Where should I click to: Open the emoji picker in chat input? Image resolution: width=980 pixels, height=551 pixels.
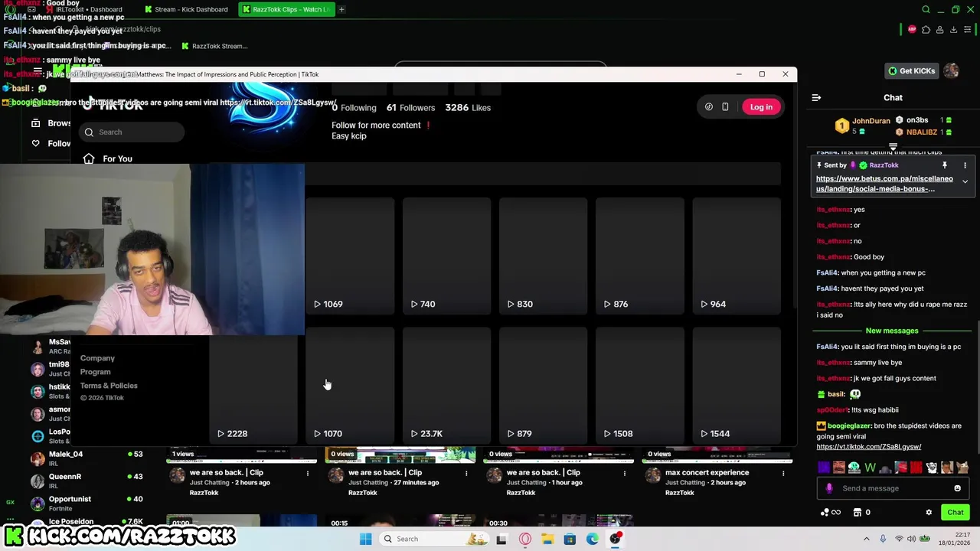[957, 488]
